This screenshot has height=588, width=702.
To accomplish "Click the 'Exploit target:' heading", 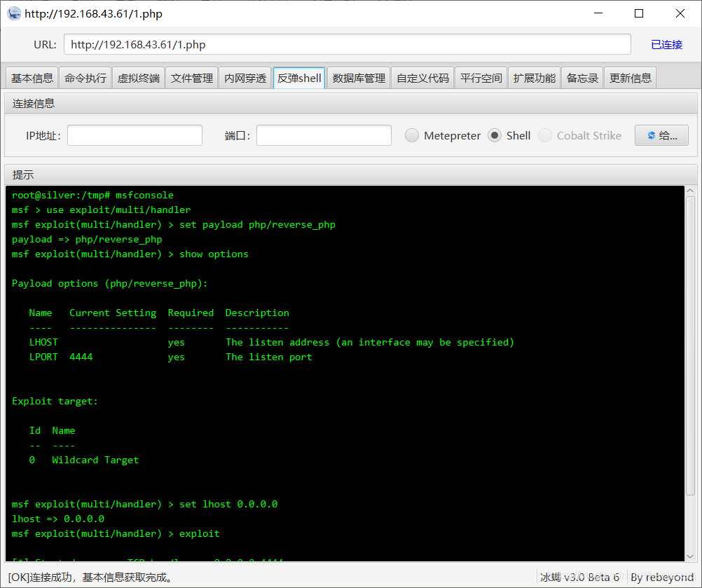I will [55, 402].
